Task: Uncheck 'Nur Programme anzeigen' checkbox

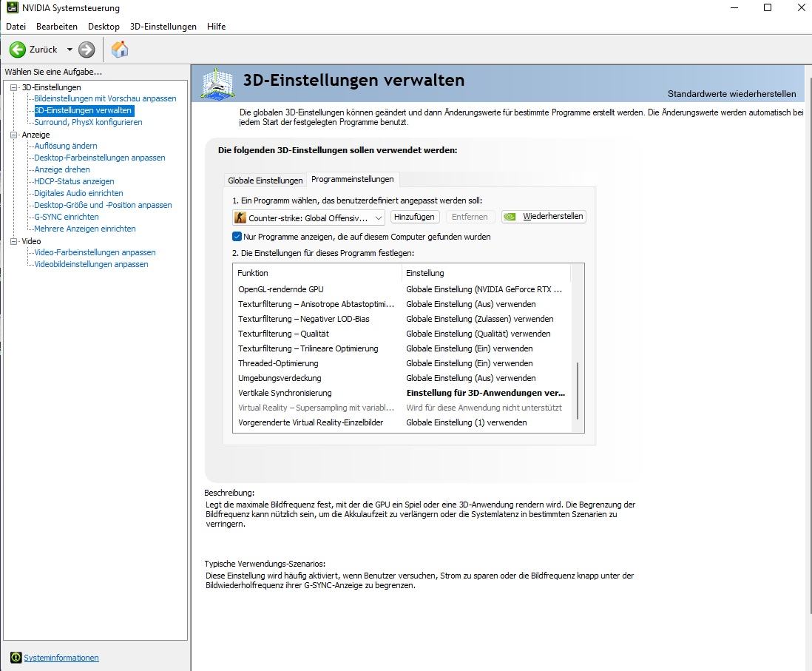Action: pyautogui.click(x=237, y=236)
